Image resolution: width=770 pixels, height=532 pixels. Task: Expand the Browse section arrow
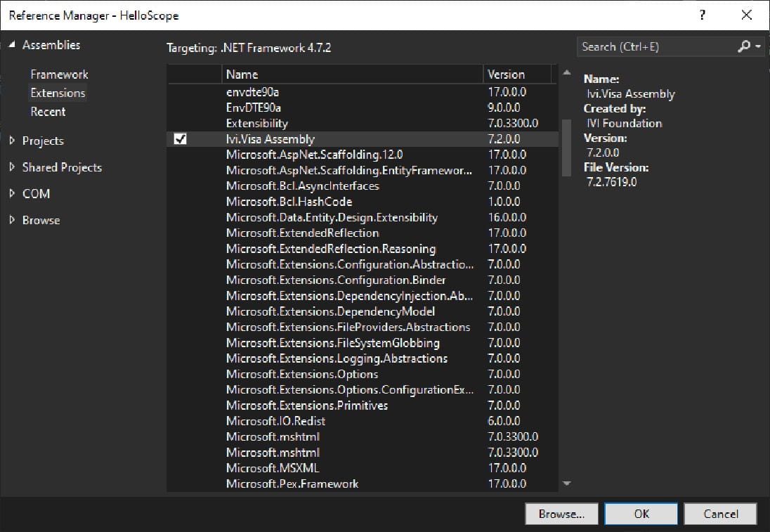[x=12, y=221]
